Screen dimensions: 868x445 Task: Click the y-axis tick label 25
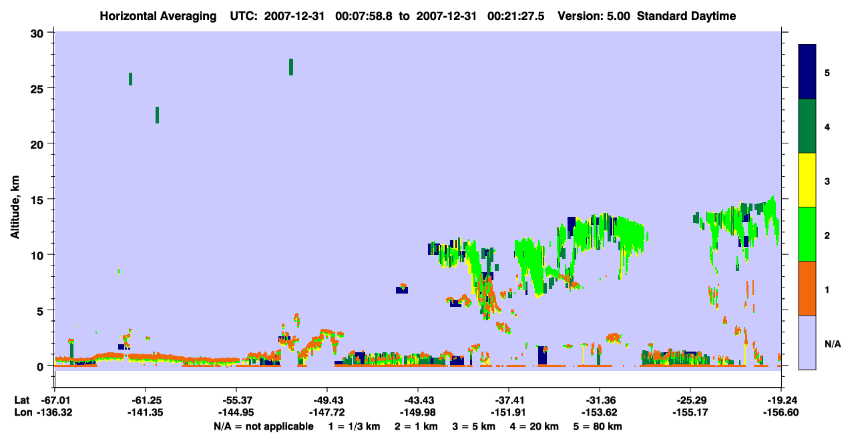pyautogui.click(x=37, y=88)
